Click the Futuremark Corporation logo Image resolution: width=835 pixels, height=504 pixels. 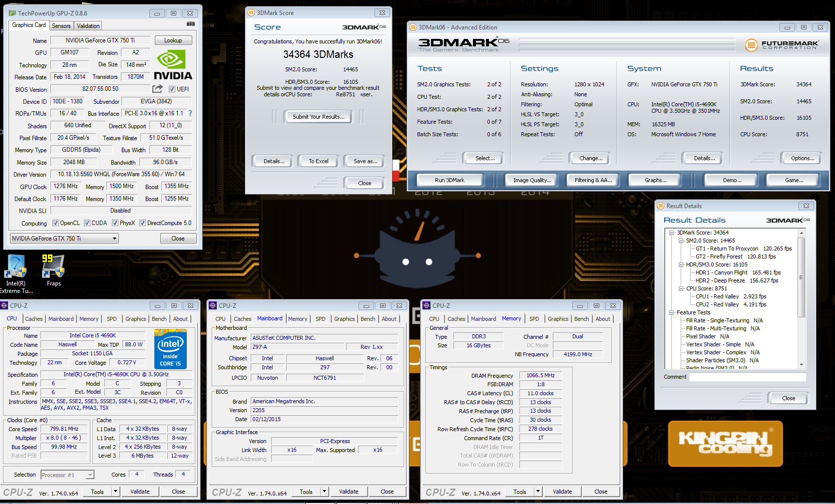782,45
